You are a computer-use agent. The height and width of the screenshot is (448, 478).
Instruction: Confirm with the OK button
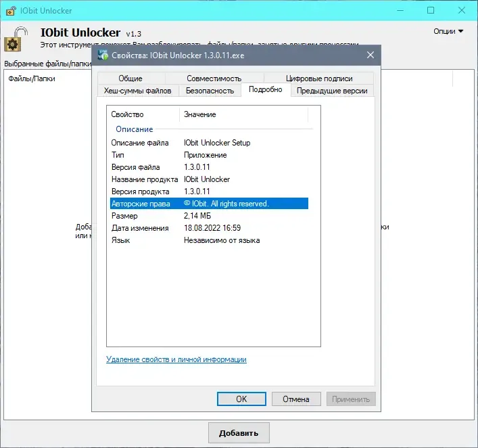[241, 399]
